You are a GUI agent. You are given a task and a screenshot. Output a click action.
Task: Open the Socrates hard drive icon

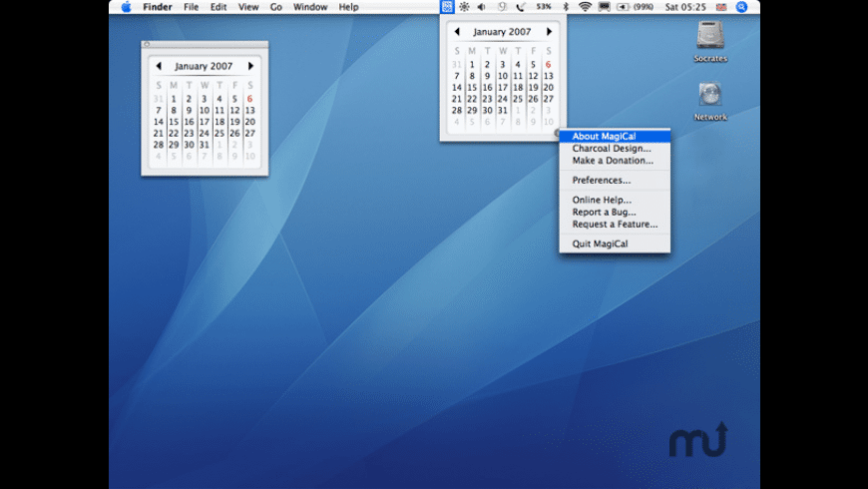(x=710, y=34)
